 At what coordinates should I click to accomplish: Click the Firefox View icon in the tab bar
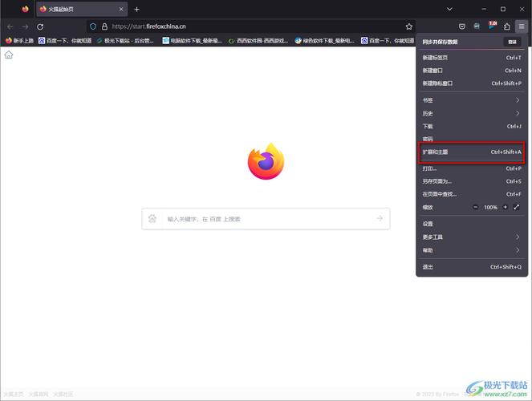[x=25, y=9]
